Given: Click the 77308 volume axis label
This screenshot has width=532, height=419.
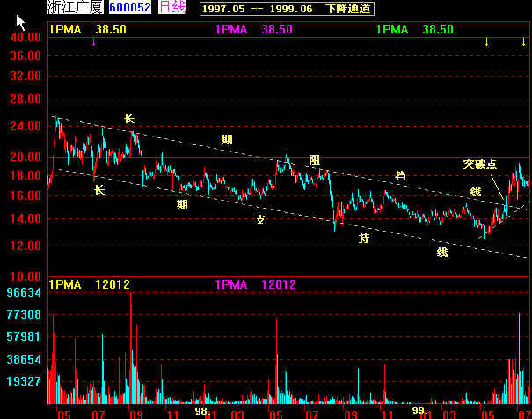Looking at the screenshot, I should (24, 315).
